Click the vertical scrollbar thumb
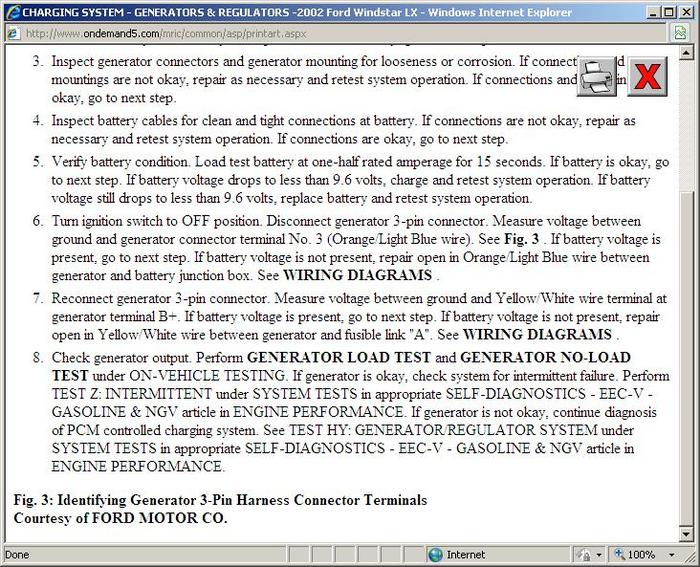Image resolution: width=700 pixels, height=567 pixels. tap(686, 359)
